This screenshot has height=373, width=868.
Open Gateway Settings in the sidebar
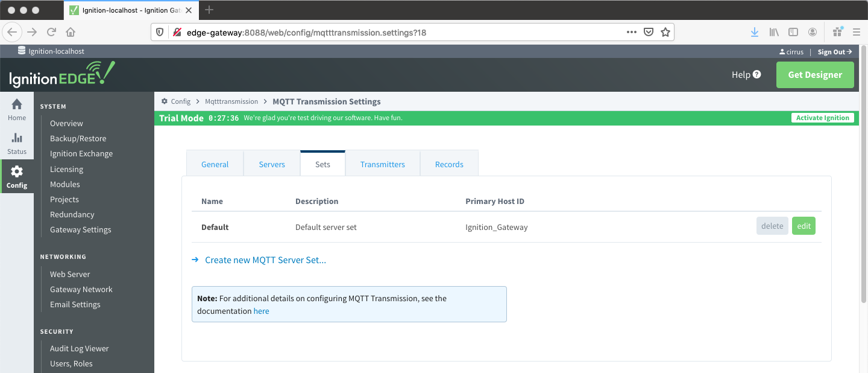pos(81,229)
